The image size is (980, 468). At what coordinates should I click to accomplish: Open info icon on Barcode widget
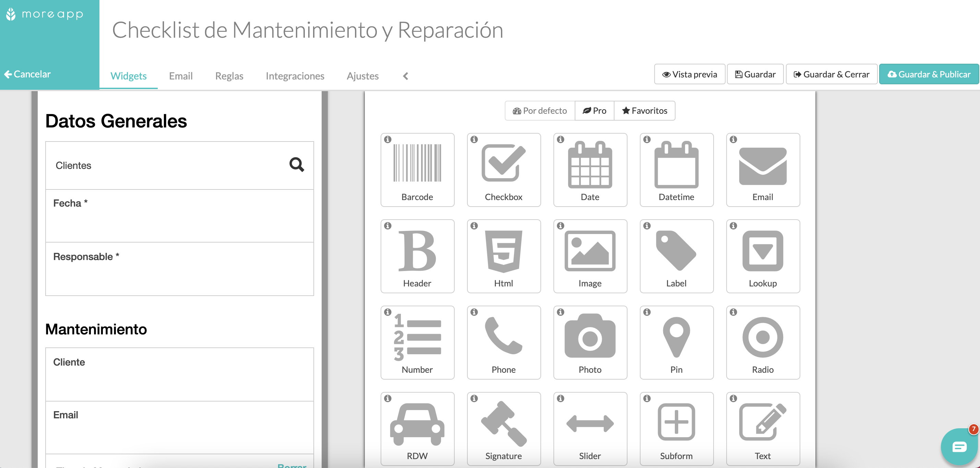point(388,139)
